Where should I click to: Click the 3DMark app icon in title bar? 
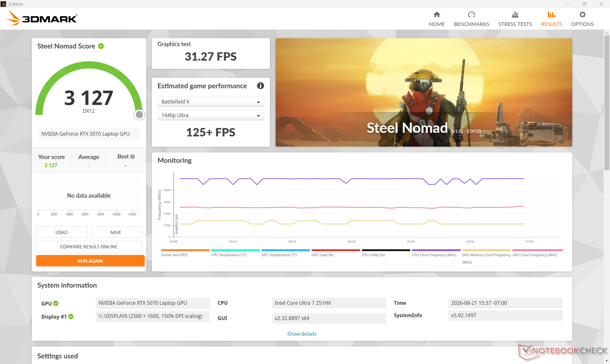3,4
